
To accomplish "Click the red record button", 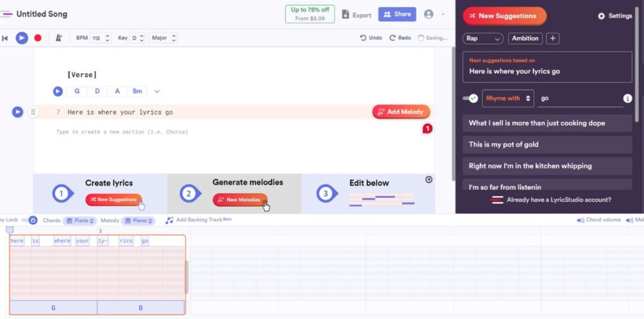I will point(38,38).
